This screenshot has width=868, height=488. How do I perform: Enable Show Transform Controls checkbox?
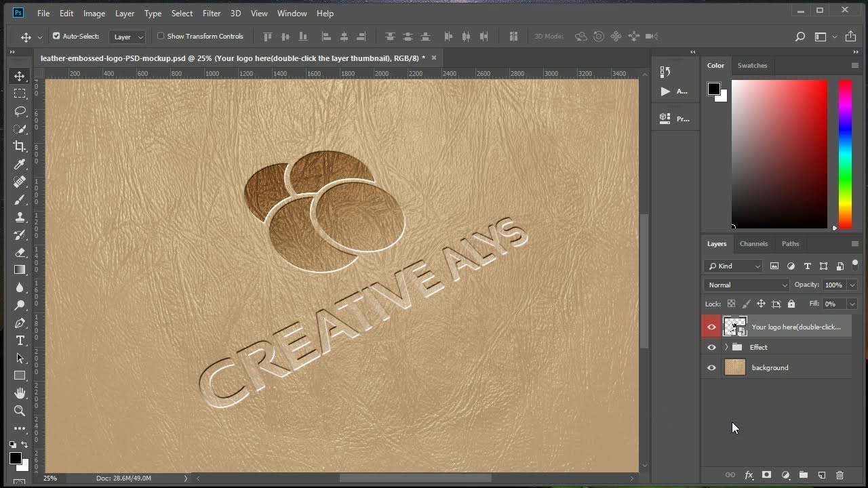pyautogui.click(x=161, y=36)
